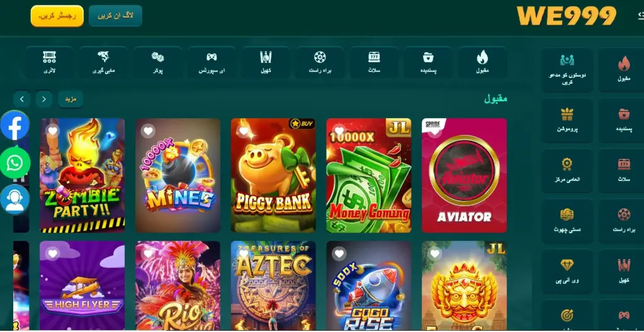Select the Popular (مقبول) flame tab in top row

[x=482, y=62]
